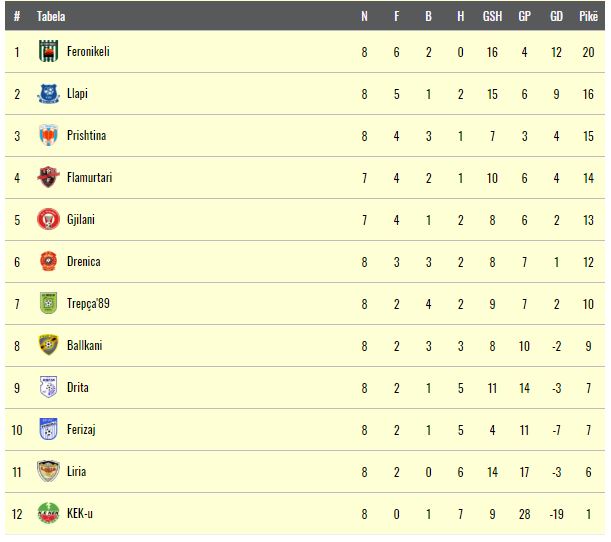Select the Ballkani yellow-black badge
This screenshot has height=542, width=611.
pos(48,345)
